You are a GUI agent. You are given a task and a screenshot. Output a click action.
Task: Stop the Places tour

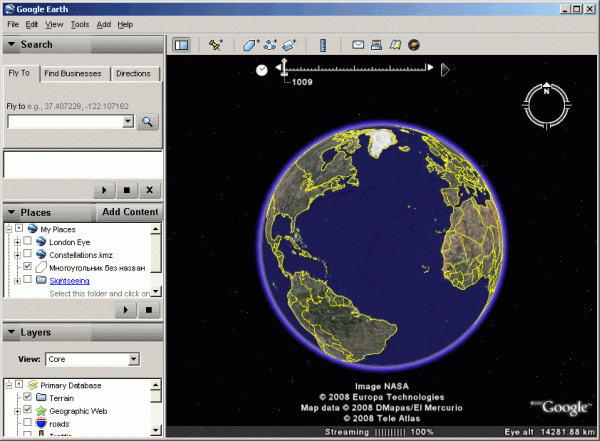149,310
